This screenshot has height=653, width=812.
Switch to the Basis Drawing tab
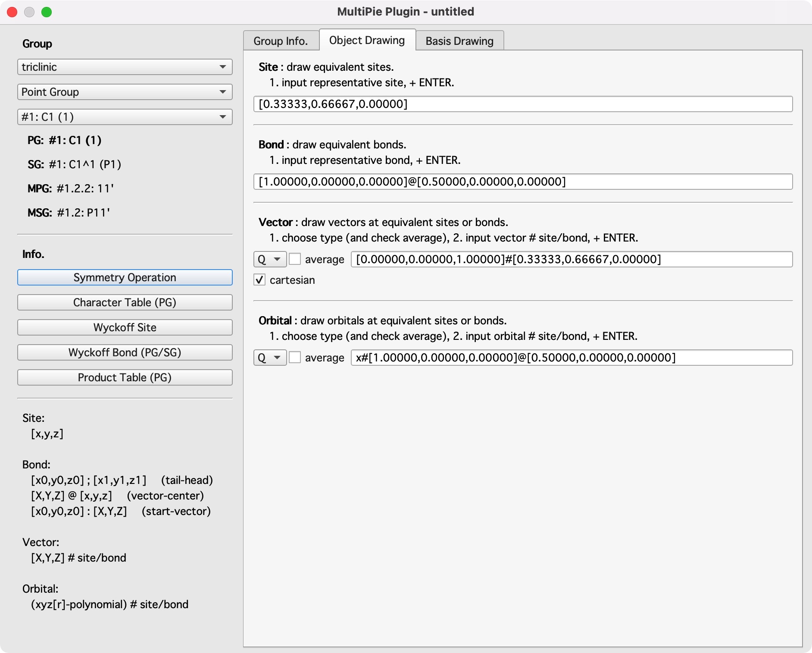click(459, 41)
